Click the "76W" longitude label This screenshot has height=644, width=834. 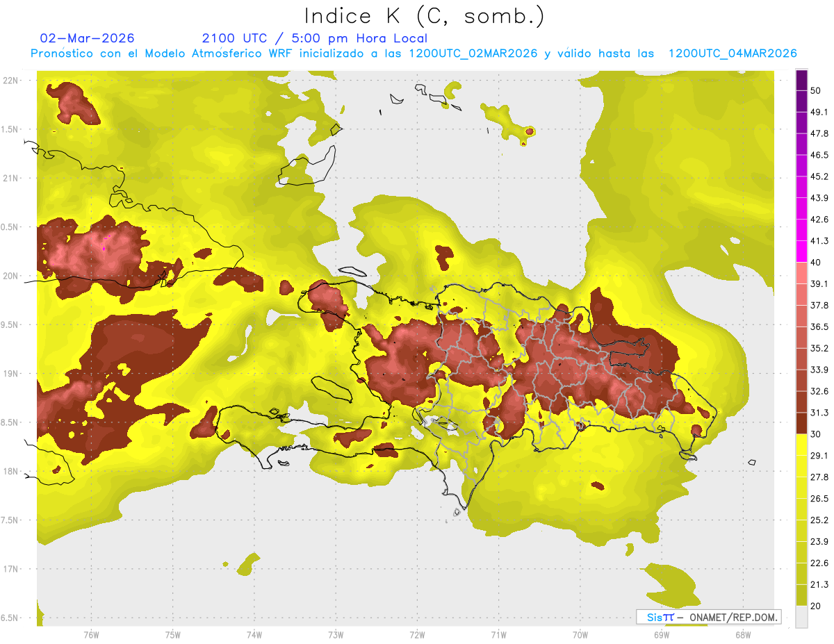click(91, 636)
